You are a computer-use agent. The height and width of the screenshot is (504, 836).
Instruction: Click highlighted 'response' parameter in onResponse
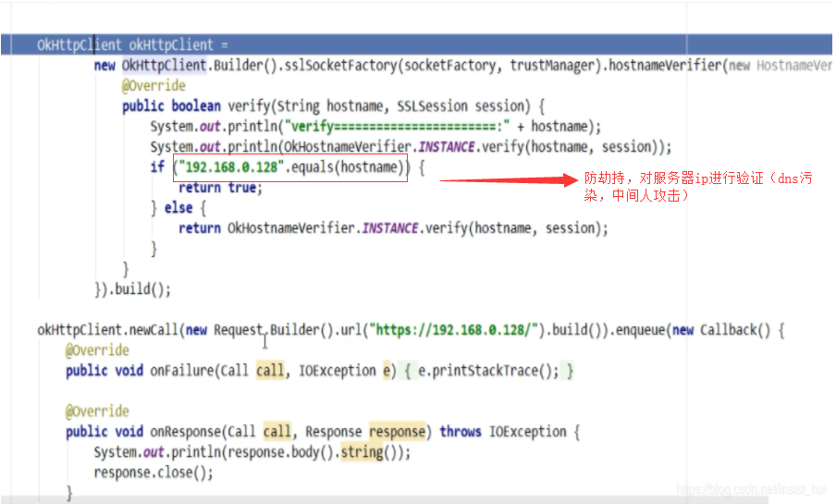[x=397, y=431]
